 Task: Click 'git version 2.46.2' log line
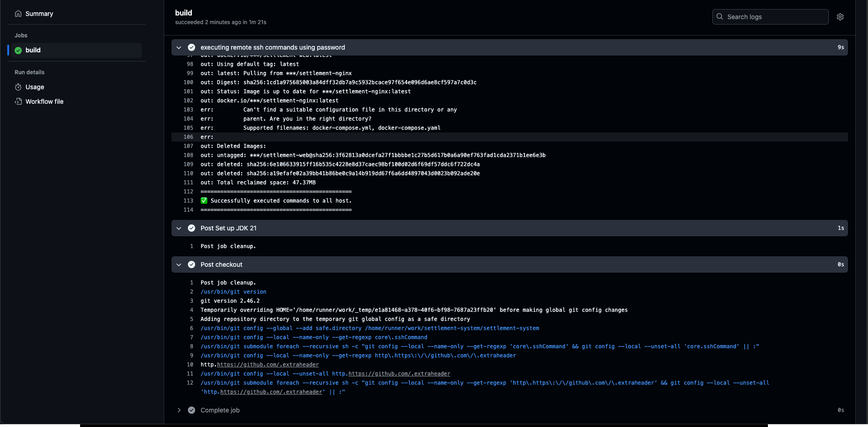click(230, 301)
